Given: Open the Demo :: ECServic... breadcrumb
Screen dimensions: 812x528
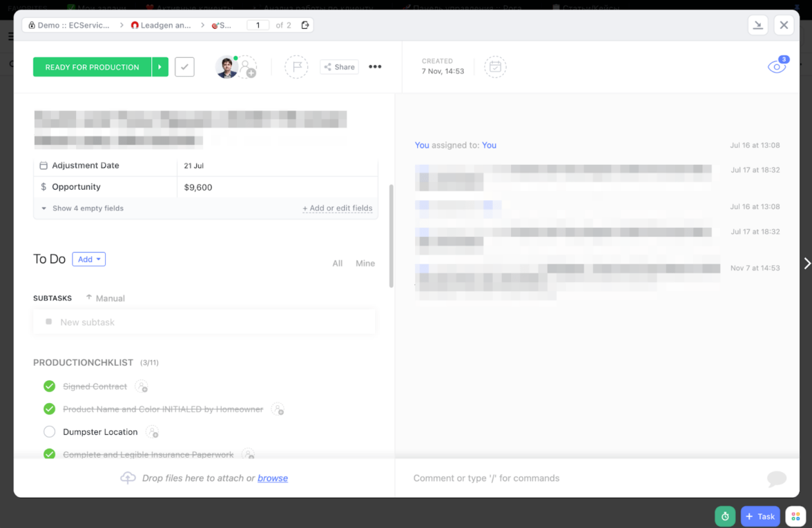Looking at the screenshot, I should click(69, 25).
